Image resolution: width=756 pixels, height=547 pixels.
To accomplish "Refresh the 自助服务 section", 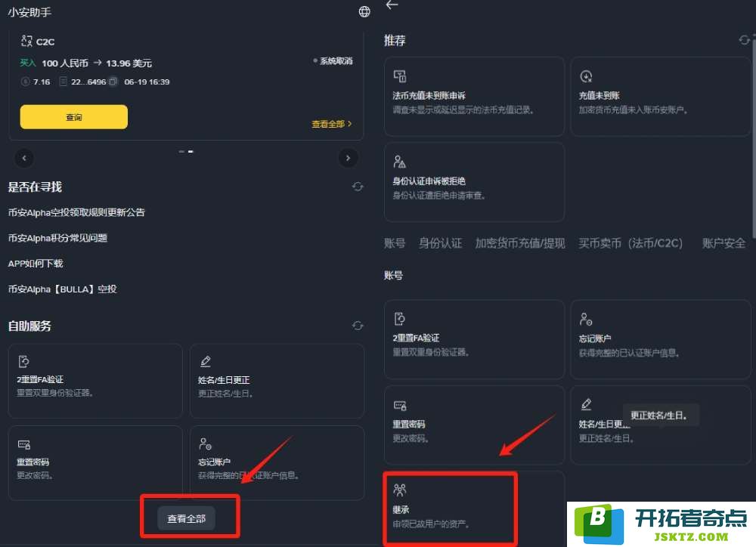I will [x=358, y=326].
